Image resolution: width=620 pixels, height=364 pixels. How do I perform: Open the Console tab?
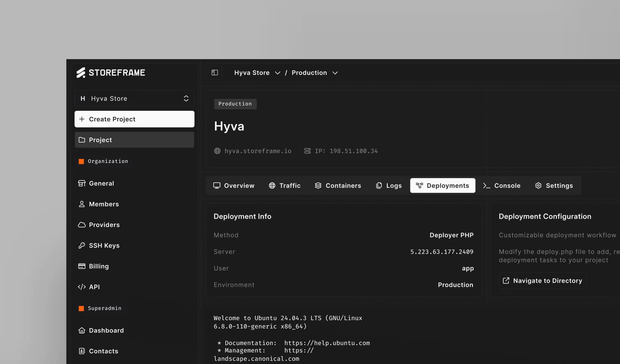(502, 186)
